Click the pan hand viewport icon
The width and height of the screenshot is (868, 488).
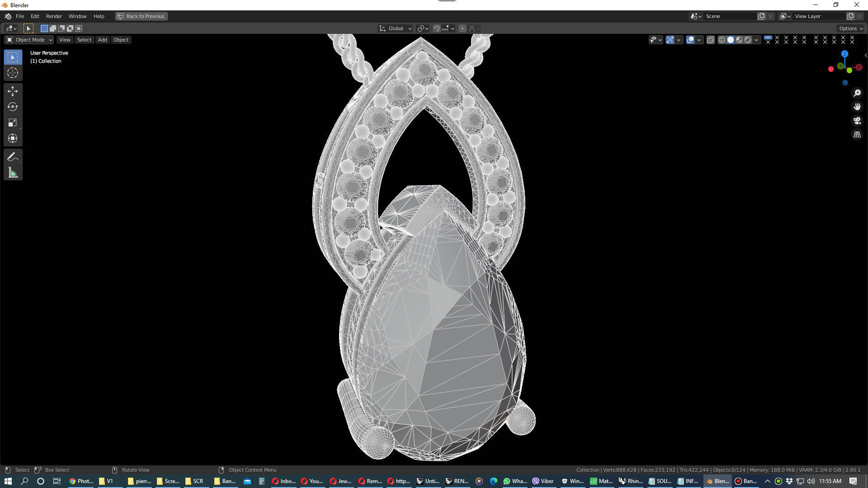coord(857,107)
